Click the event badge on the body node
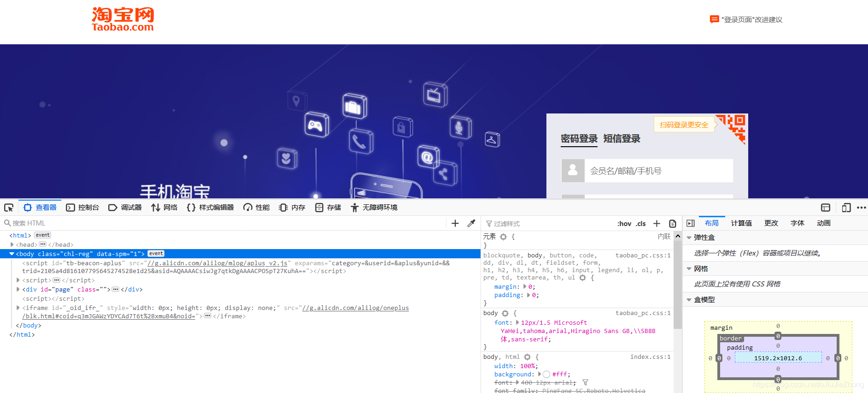The height and width of the screenshot is (393, 868). [156, 254]
